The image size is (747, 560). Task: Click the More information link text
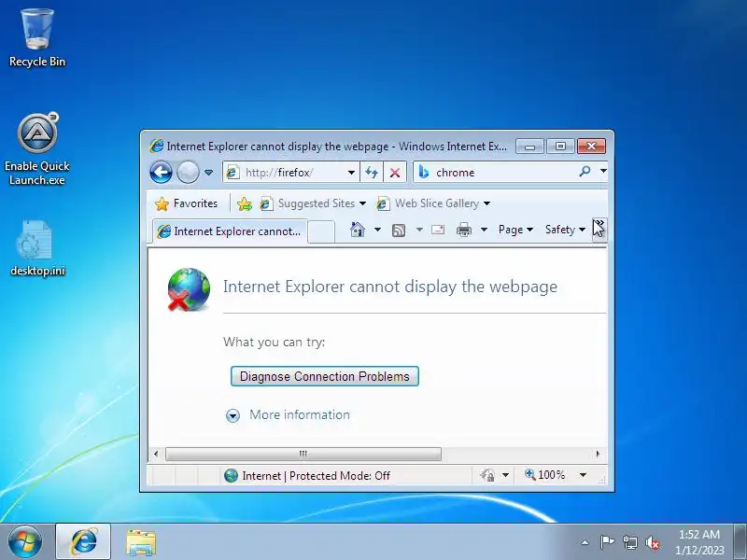point(300,414)
